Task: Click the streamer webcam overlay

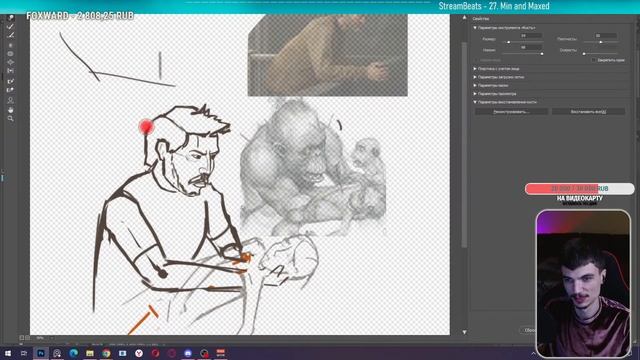Action: click(583, 284)
